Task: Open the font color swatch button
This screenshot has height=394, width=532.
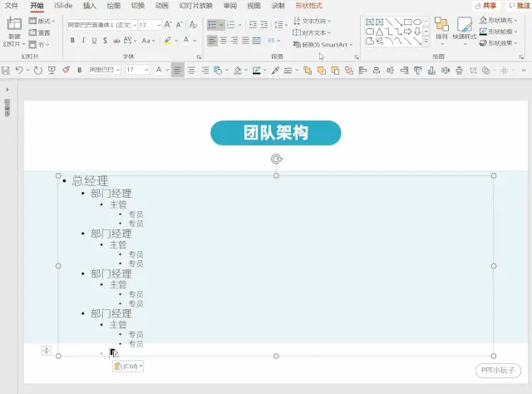Action: point(186,41)
